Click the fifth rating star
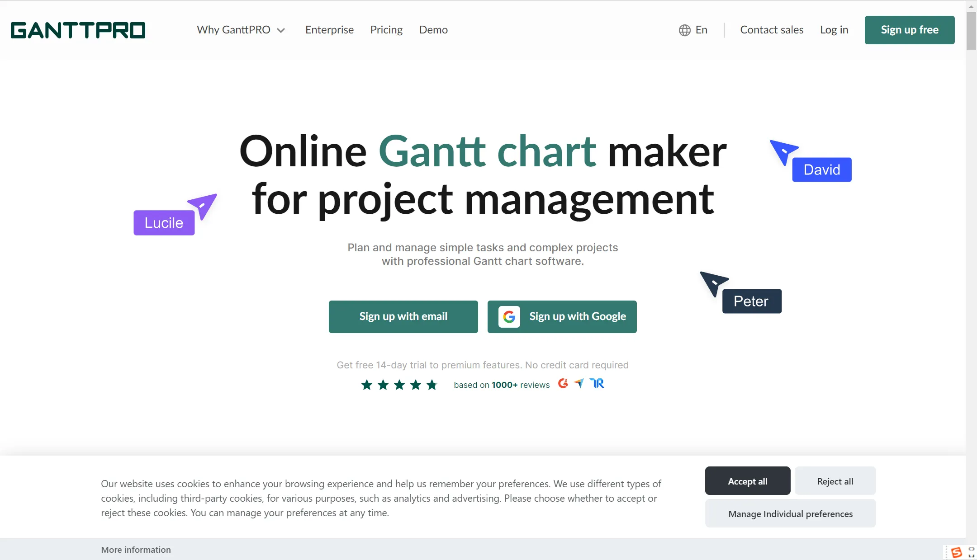Image resolution: width=977 pixels, height=560 pixels. pyautogui.click(x=432, y=385)
